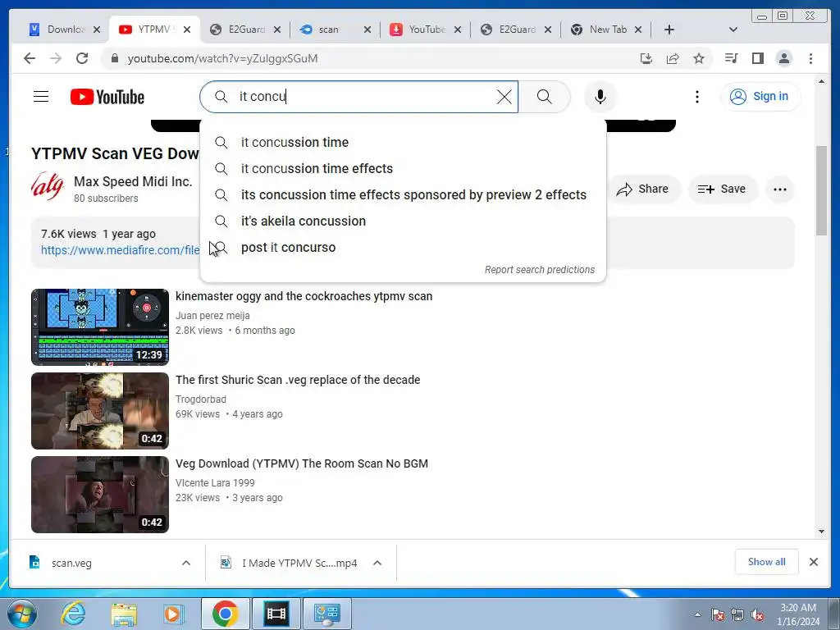Start voice search with microphone

[x=600, y=97]
